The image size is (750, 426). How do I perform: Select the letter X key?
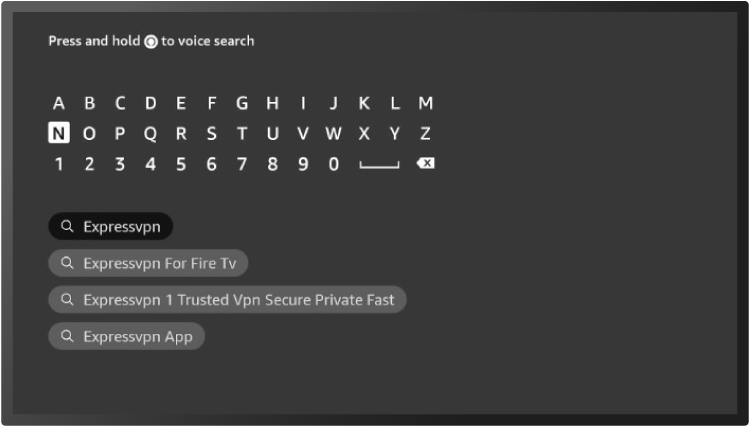point(364,134)
